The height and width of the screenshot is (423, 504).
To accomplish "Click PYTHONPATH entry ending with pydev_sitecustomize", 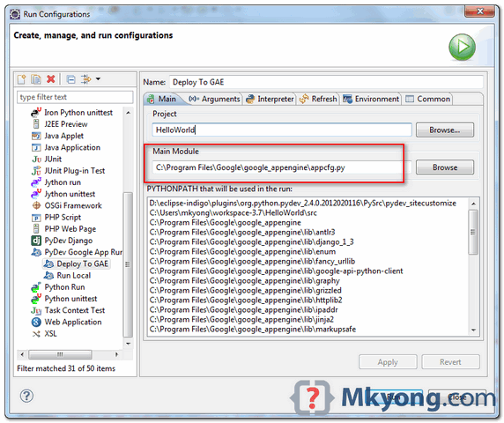I will coord(303,204).
